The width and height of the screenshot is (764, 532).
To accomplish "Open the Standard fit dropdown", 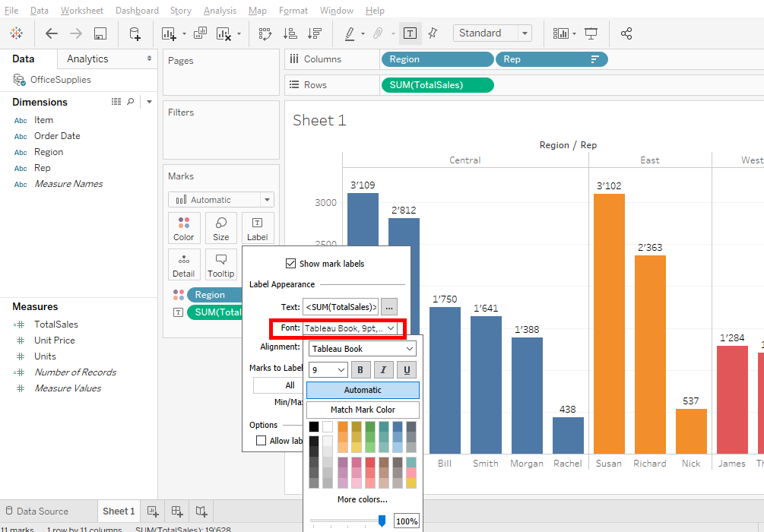I will coord(492,33).
